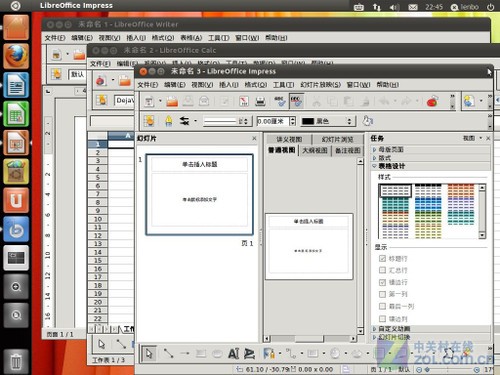500x375 pixels.
Task: Expand 母版页面 section in task pane
Action: click(431, 150)
